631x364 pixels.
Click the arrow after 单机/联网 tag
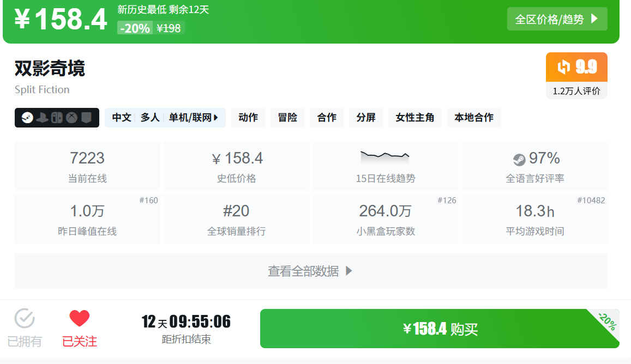216,118
